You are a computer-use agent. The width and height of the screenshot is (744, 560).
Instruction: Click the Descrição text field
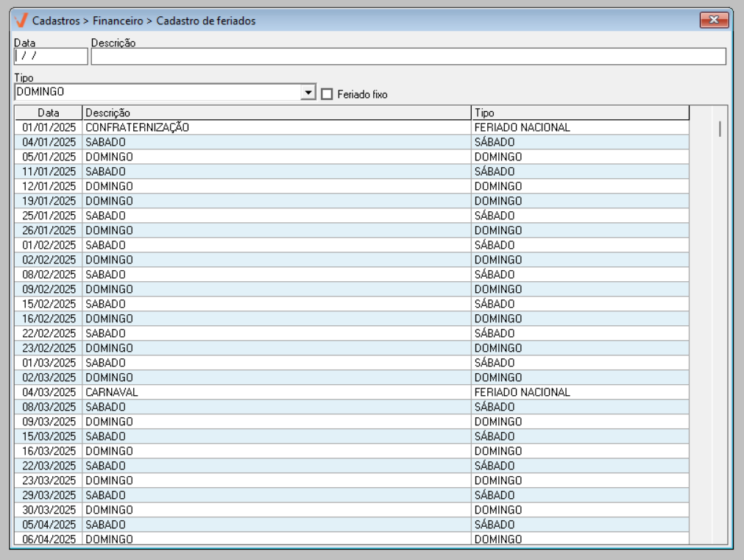[408, 57]
